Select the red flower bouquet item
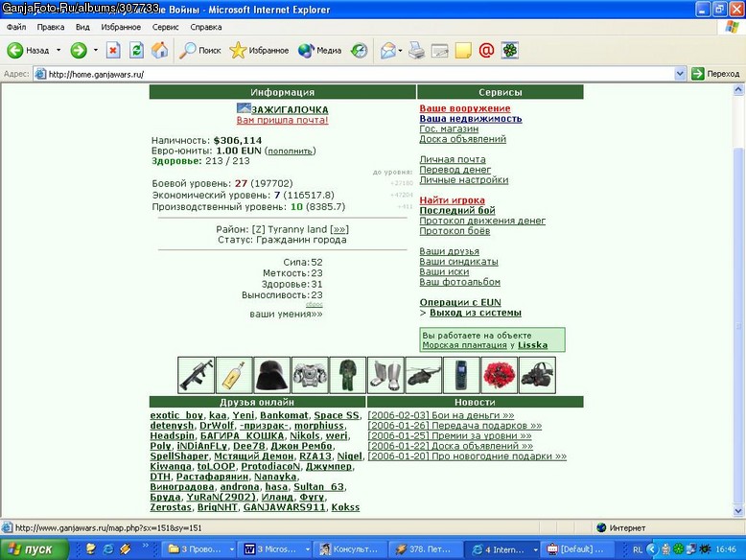The width and height of the screenshot is (746, 560). point(499,375)
